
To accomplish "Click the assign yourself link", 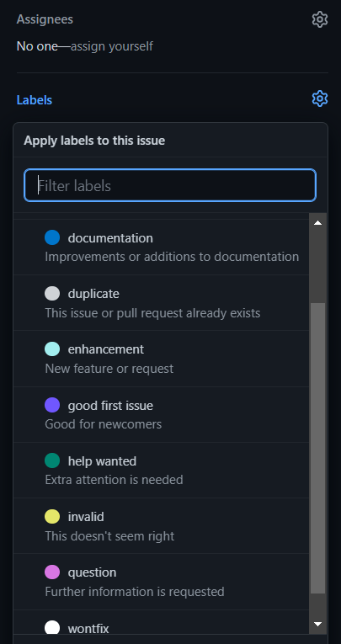I will pos(112,46).
